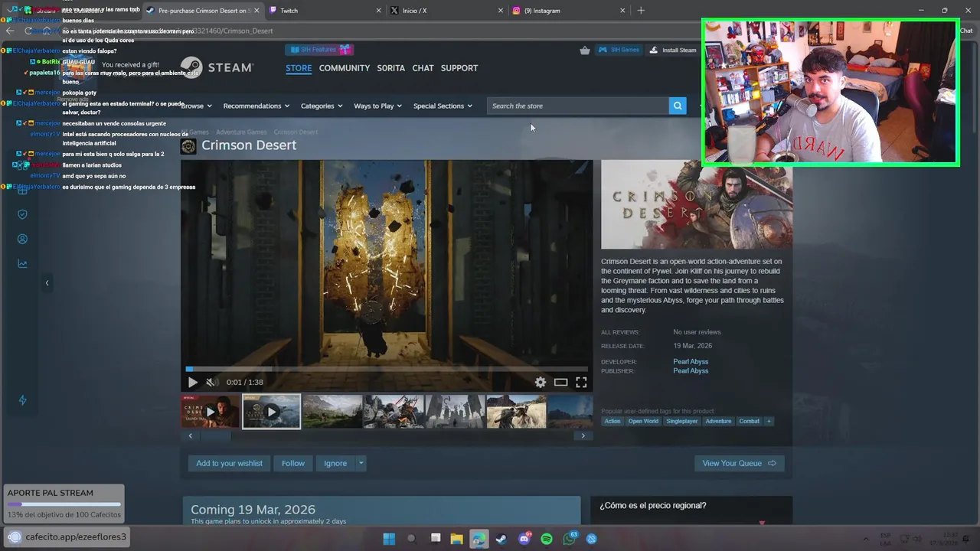Image resolution: width=980 pixels, height=551 pixels.
Task: Follow the Crimson Desert game
Action: click(x=293, y=463)
